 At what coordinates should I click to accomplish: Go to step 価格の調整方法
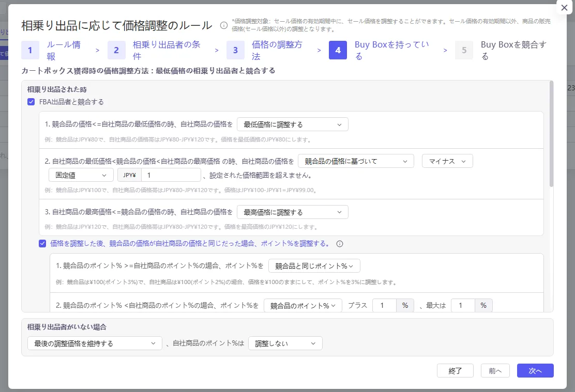277,50
